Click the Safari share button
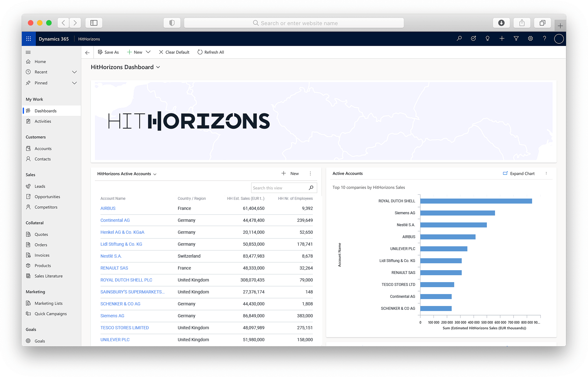The width and height of the screenshot is (588, 377). [522, 23]
